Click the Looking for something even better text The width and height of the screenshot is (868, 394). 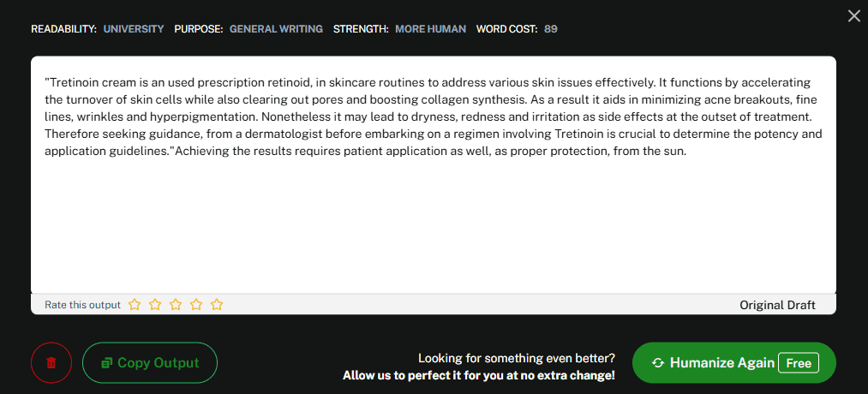[x=517, y=358]
